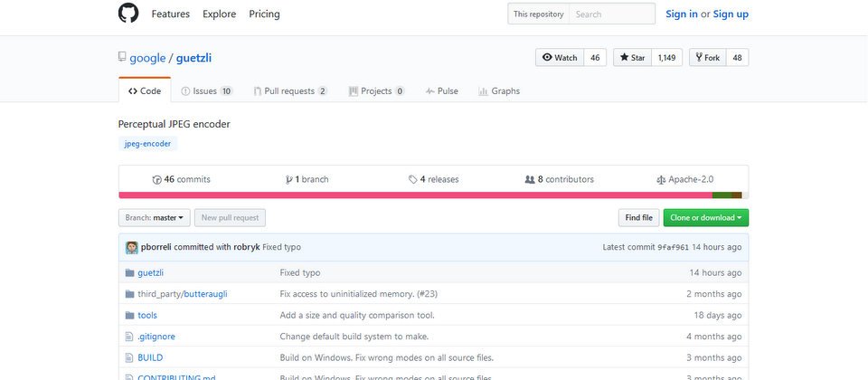Click '2 months ago' in butteraugli row

pyautogui.click(x=714, y=294)
